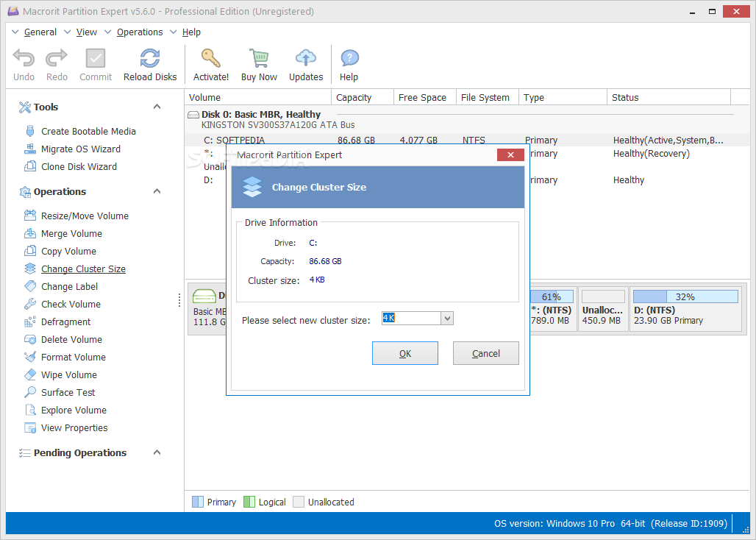Launch Create Bootable Media tool
The height and width of the screenshot is (540, 756).
click(88, 131)
